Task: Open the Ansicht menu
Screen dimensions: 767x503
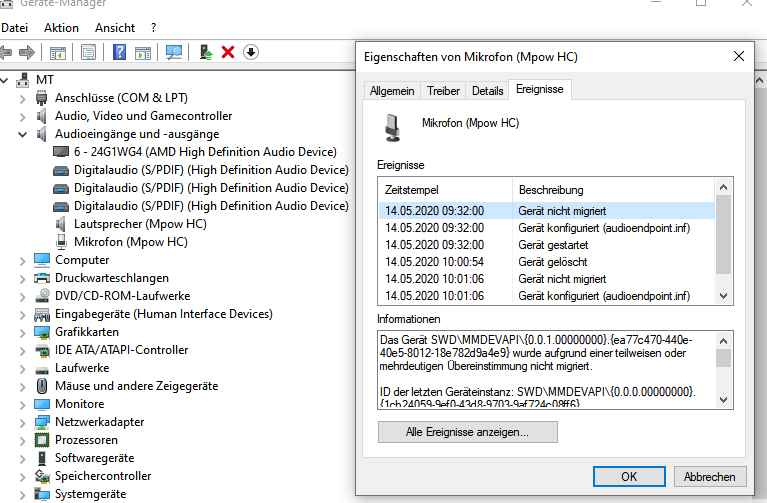Action: pos(115,28)
